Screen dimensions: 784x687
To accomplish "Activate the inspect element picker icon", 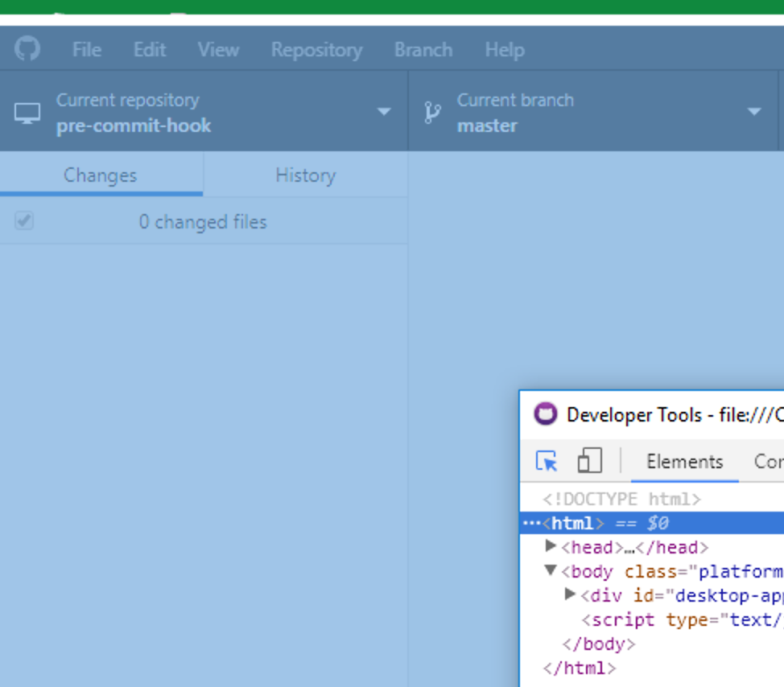I will [547, 461].
